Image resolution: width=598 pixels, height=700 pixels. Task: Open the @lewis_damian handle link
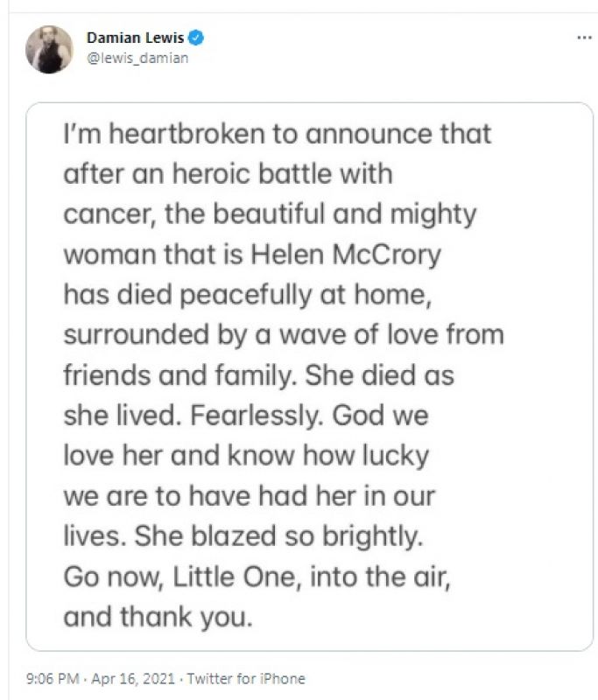pyautogui.click(x=137, y=58)
